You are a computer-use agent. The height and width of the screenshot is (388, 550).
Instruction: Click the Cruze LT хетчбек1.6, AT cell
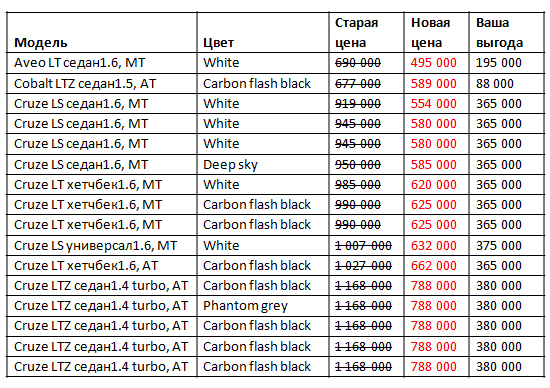pyautogui.click(x=86, y=266)
